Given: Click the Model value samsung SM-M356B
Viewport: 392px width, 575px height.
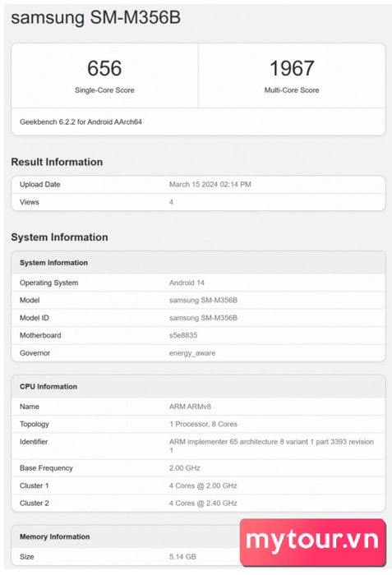Looking at the screenshot, I should 203,301.
